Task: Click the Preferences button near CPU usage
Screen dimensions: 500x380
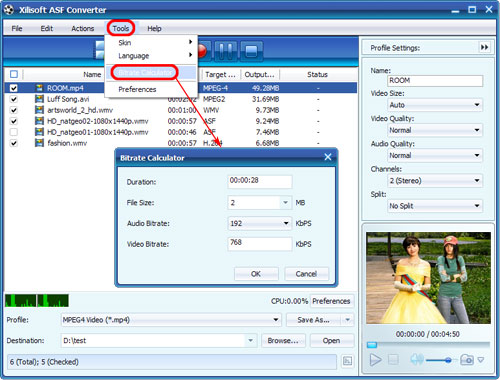Action: coord(331,301)
